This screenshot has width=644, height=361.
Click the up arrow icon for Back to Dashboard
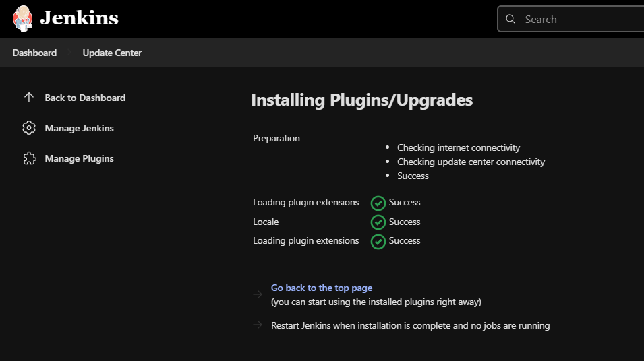pos(29,98)
